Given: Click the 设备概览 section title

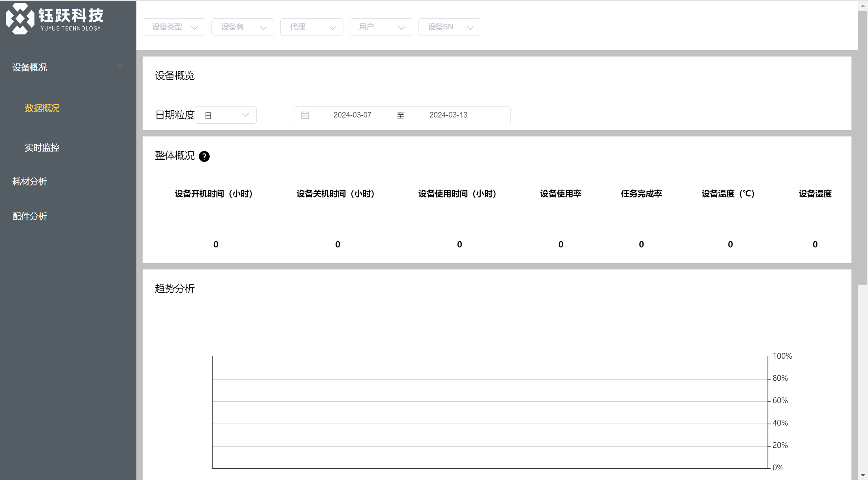Looking at the screenshot, I should [x=175, y=75].
